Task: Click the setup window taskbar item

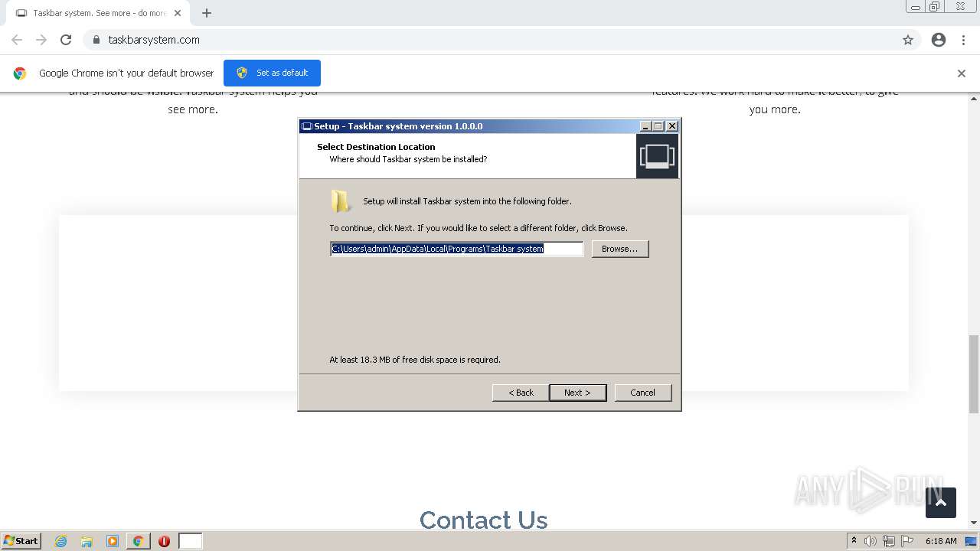Action: (x=191, y=541)
